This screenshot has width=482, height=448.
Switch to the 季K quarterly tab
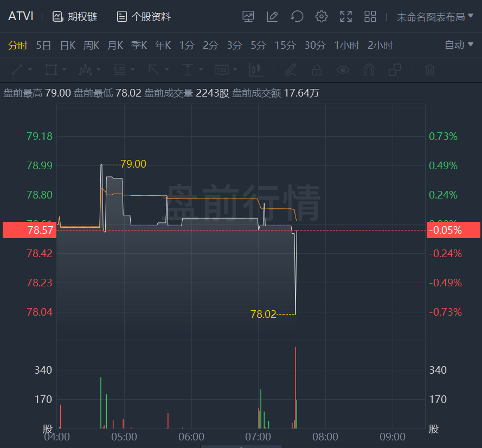(x=139, y=45)
